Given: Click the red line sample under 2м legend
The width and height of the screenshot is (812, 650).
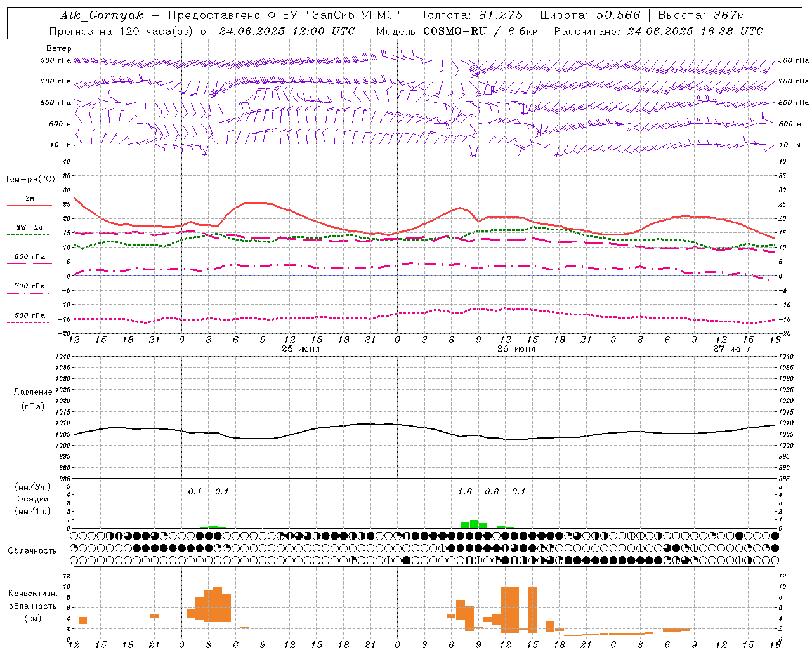Looking at the screenshot, I should pos(29,205).
